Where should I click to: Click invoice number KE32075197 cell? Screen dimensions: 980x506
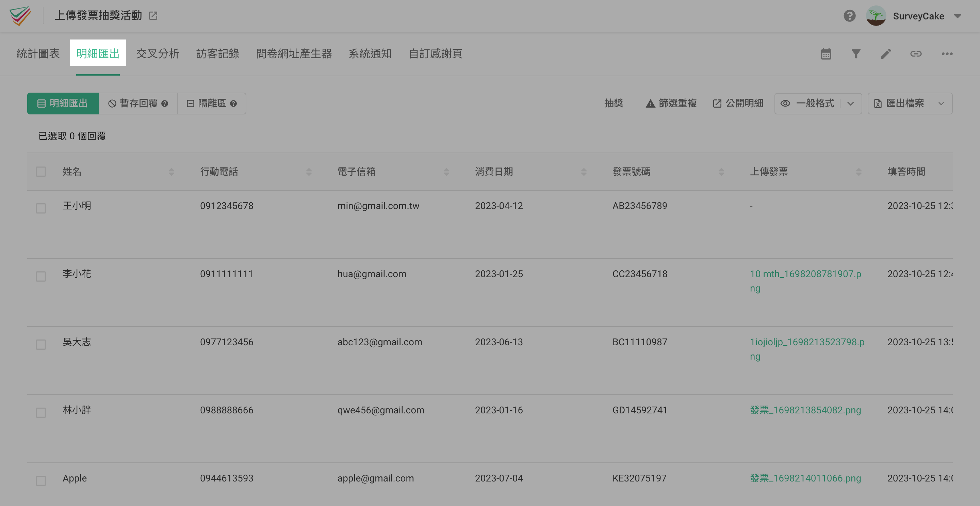[x=639, y=478]
